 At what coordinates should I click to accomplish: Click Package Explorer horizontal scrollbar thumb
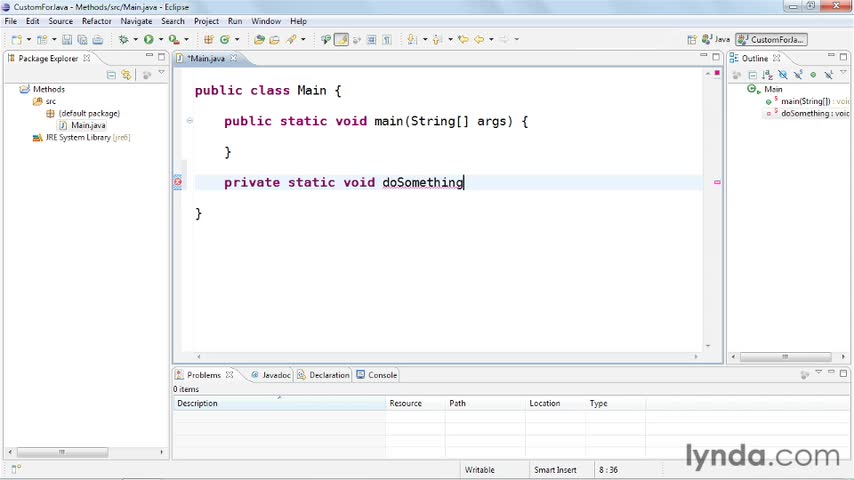point(62,452)
